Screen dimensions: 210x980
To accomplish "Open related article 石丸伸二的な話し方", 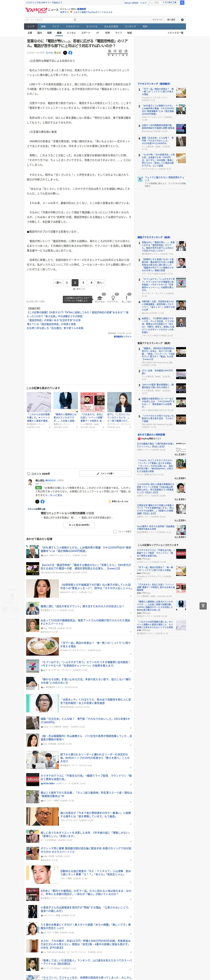I will pyautogui.click(x=55, y=328).
